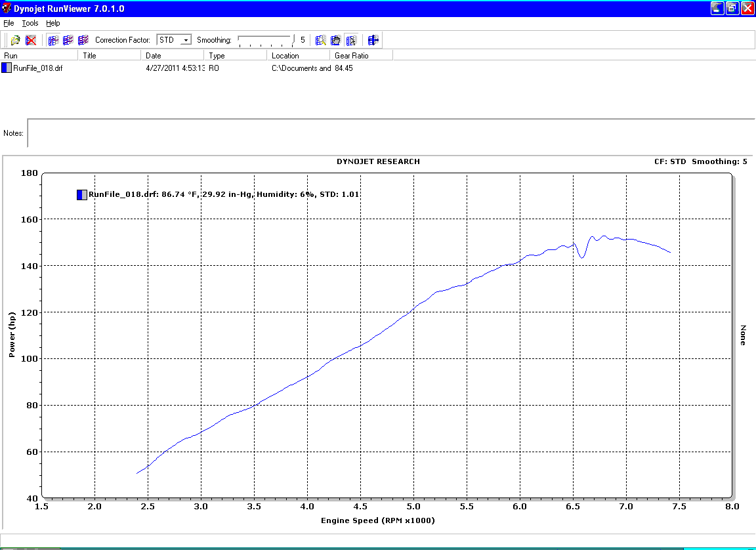Select the middle graph layout icon
Image resolution: width=756 pixels, height=550 pixels.
(68, 40)
